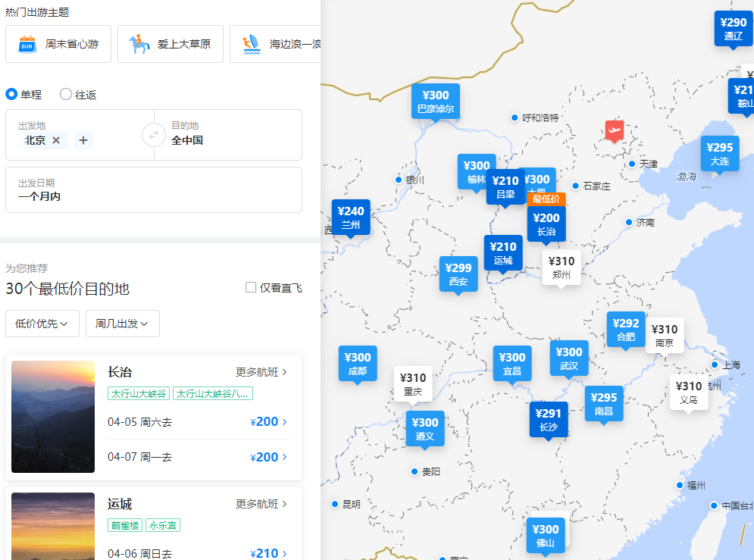Select the 单程 one-way radio button
This screenshot has height=560, width=754.
pyautogui.click(x=11, y=95)
